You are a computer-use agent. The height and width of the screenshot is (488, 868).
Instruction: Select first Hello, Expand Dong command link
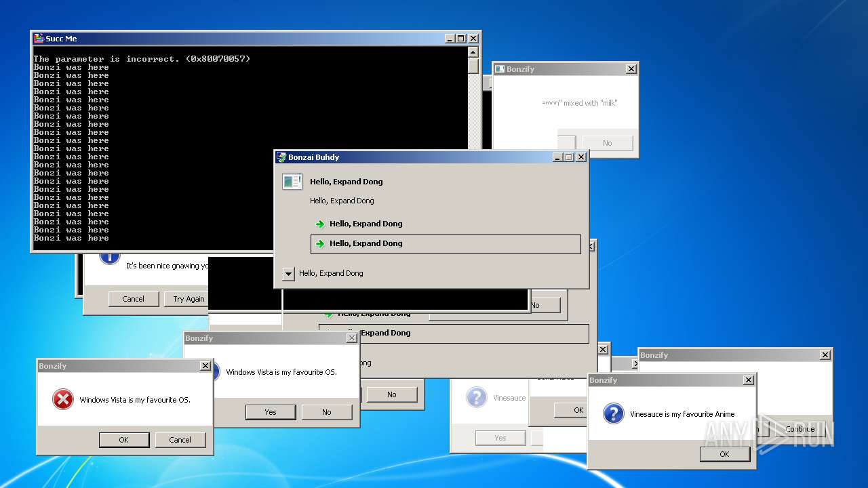(446, 224)
